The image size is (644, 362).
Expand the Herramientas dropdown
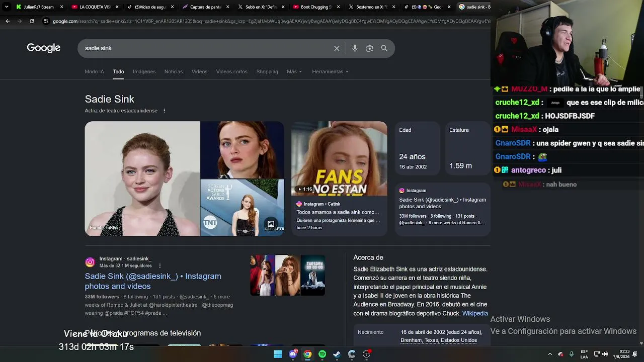pyautogui.click(x=330, y=71)
